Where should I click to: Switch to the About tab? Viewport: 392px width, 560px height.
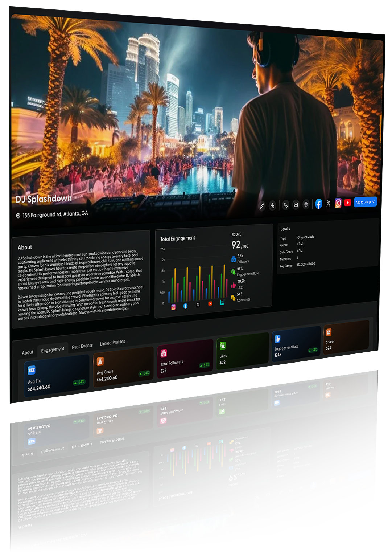(27, 352)
